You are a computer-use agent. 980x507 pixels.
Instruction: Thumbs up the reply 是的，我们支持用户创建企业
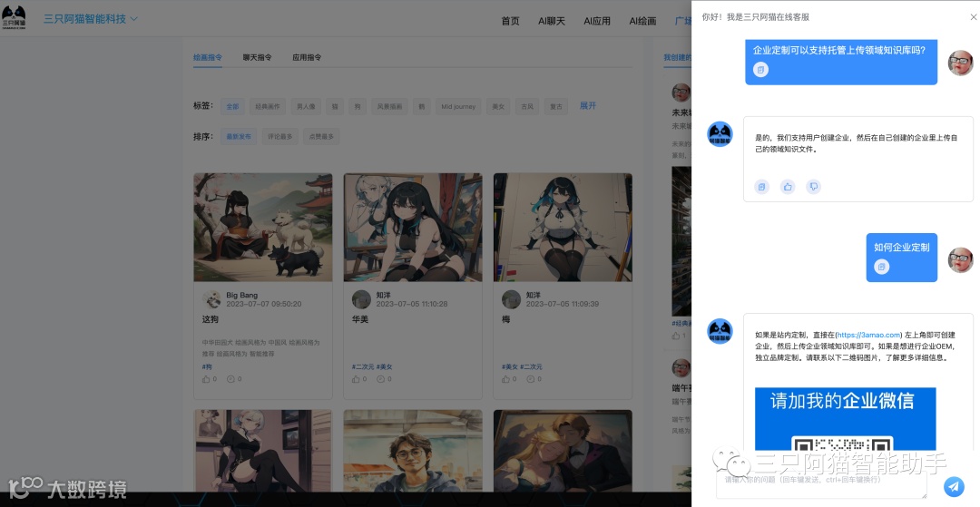tap(788, 187)
